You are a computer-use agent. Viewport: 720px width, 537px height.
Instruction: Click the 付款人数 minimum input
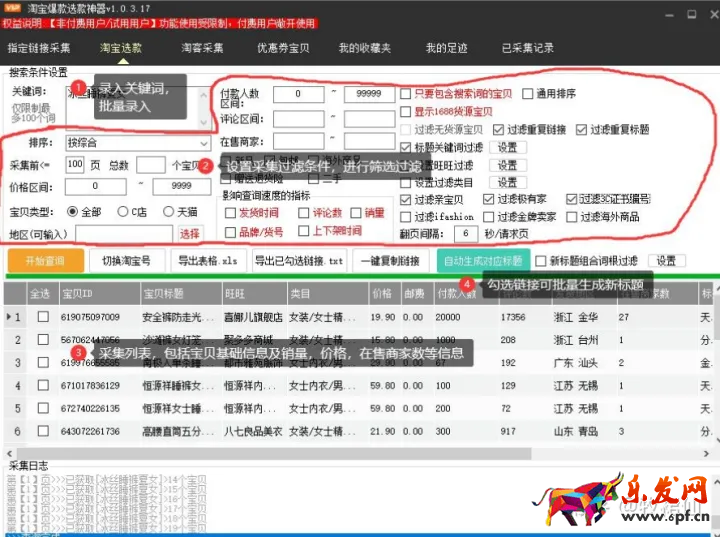[298, 94]
